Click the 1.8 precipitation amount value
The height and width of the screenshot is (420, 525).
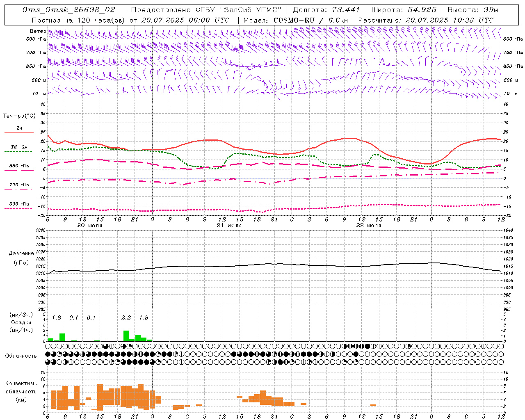tap(56, 318)
